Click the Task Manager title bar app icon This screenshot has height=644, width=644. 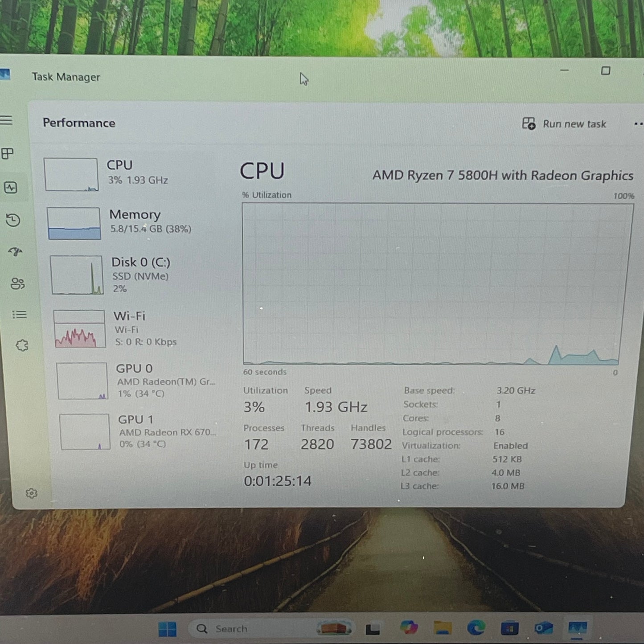(x=4, y=74)
